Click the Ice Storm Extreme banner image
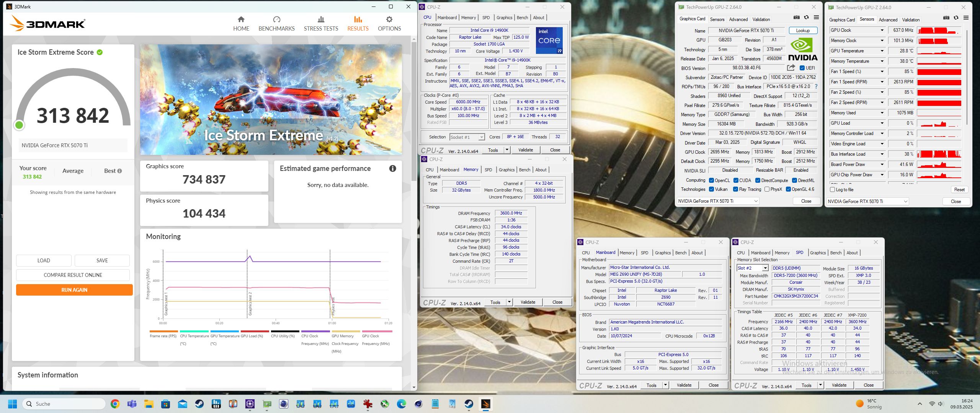 (271, 99)
